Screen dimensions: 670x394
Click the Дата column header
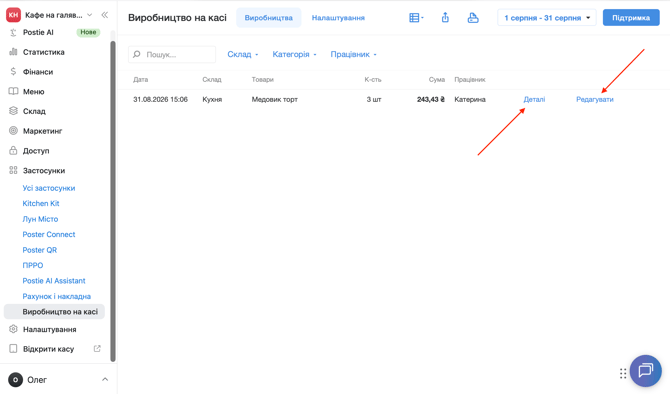coord(141,79)
